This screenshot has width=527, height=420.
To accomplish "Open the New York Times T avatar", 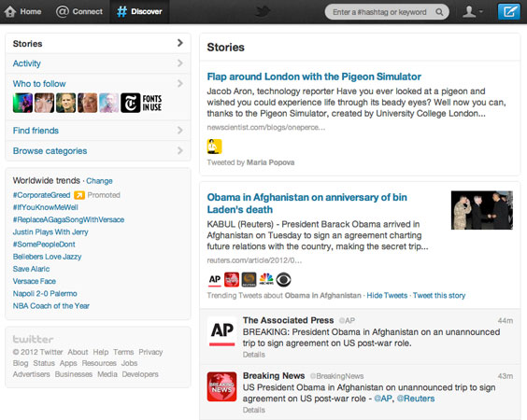I will (131, 103).
